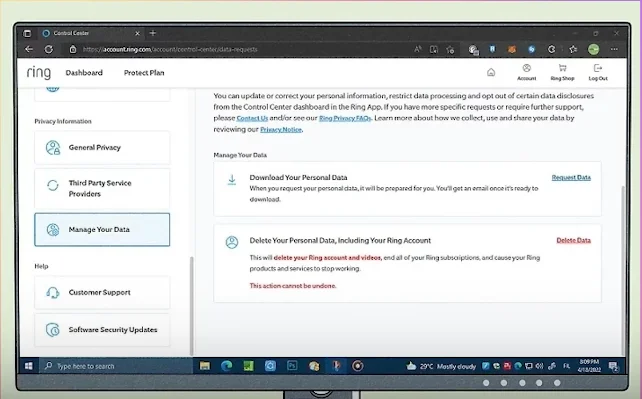Open the browser three-dot settings menu
Viewport: 642px width, 399px height.
click(x=614, y=49)
